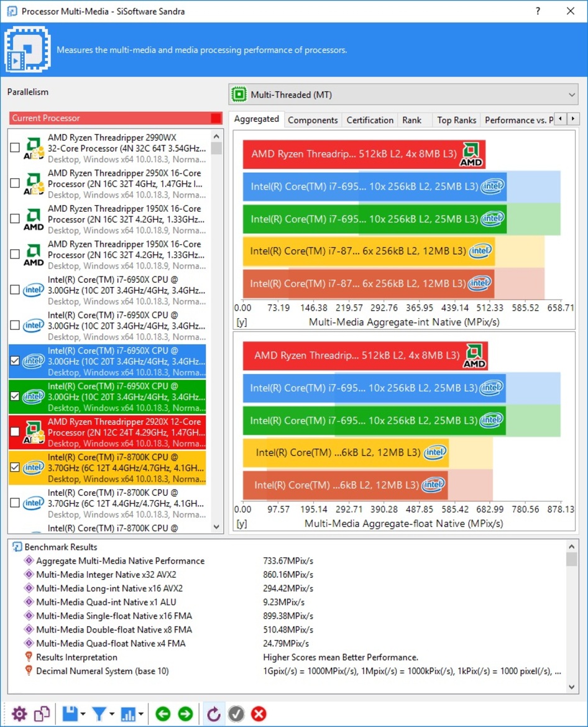Click the help question mark icon

click(x=538, y=11)
